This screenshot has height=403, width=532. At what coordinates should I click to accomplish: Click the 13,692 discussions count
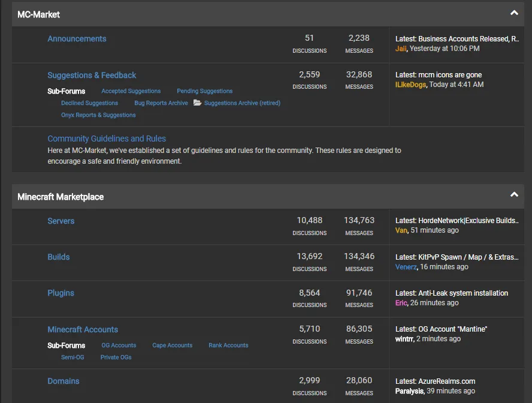(x=309, y=256)
